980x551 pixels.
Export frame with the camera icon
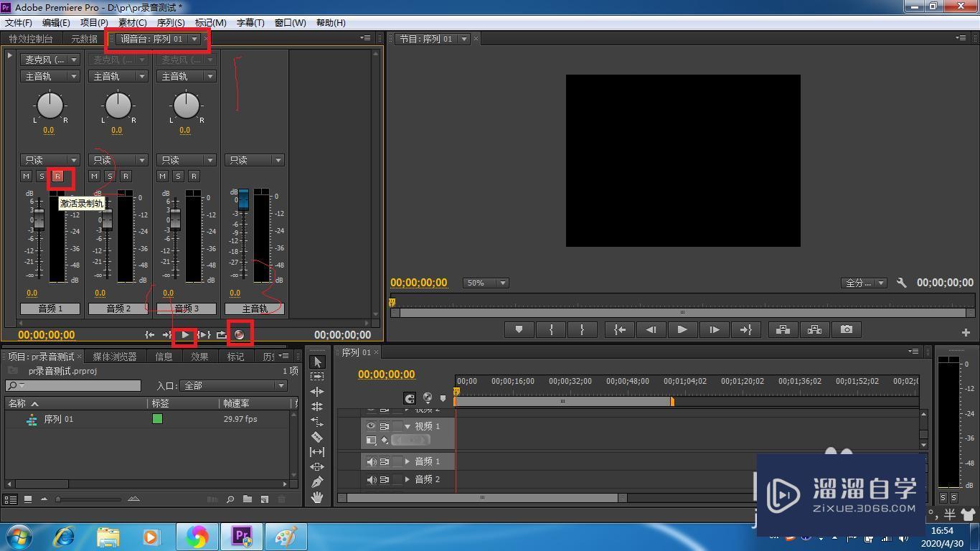pyautogui.click(x=847, y=329)
